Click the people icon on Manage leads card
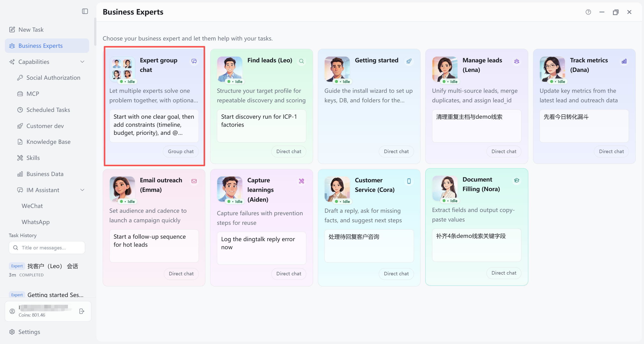644x344 pixels. tap(517, 61)
